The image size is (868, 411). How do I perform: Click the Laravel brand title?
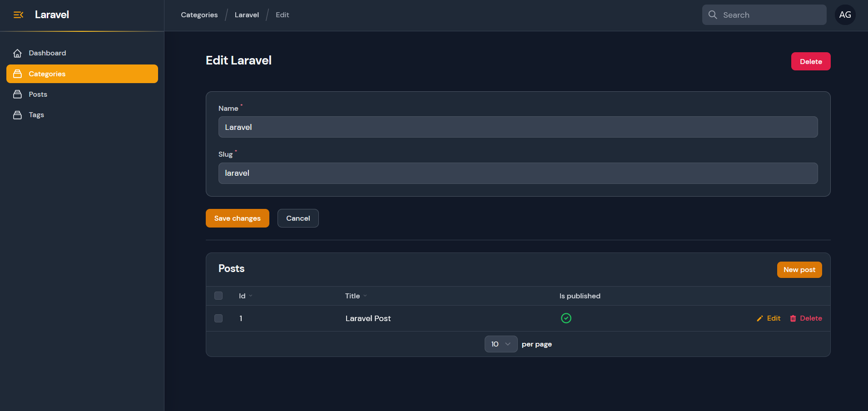(52, 15)
